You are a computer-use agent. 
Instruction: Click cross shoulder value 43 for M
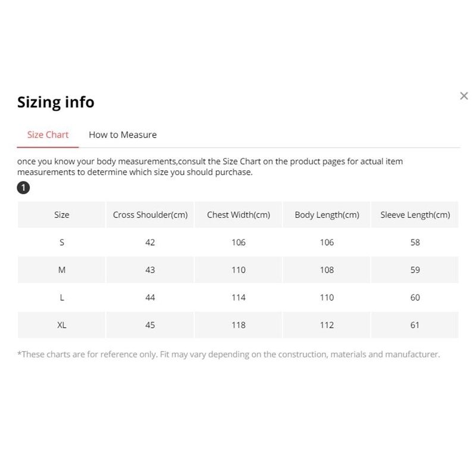(x=150, y=270)
